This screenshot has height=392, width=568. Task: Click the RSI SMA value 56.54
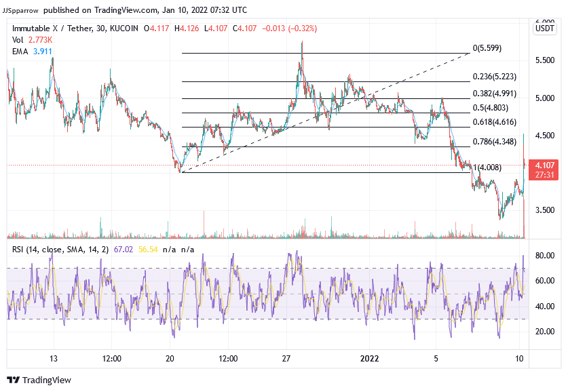[148, 250]
